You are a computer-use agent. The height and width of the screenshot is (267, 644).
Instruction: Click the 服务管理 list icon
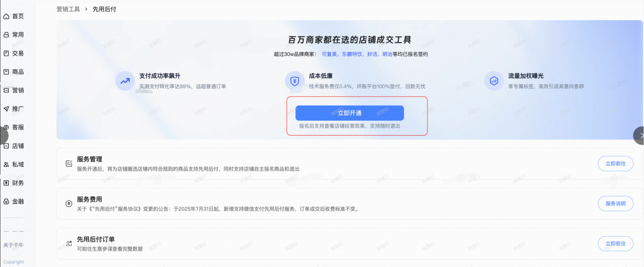click(69, 163)
